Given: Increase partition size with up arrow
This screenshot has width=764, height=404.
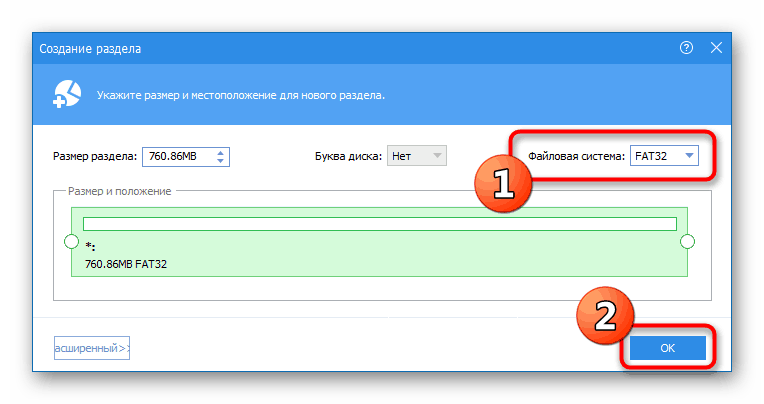Looking at the screenshot, I should (220, 153).
